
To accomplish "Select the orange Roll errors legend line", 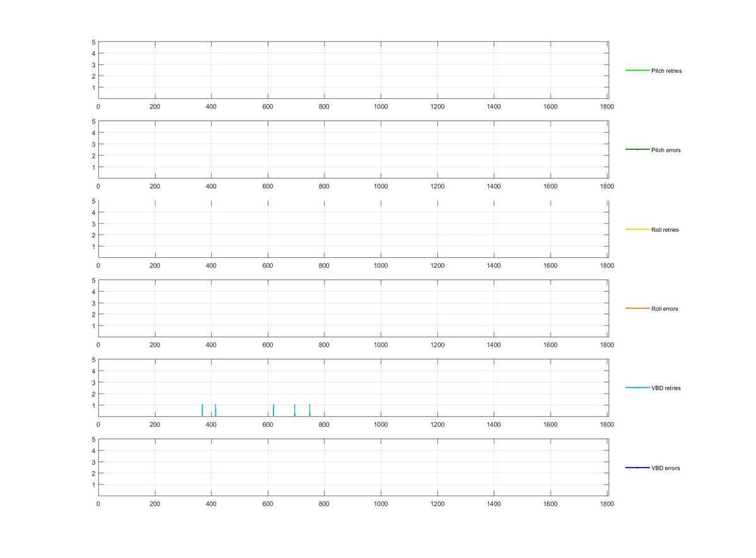I will (637, 308).
